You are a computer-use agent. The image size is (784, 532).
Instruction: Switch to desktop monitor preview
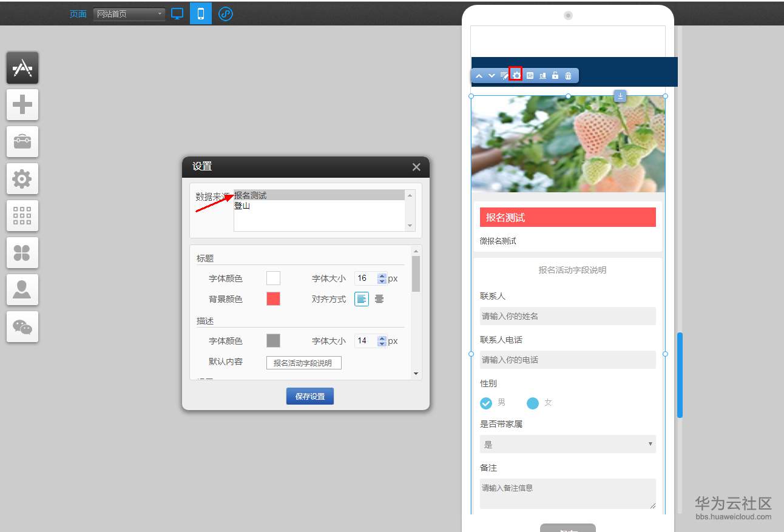point(177,13)
